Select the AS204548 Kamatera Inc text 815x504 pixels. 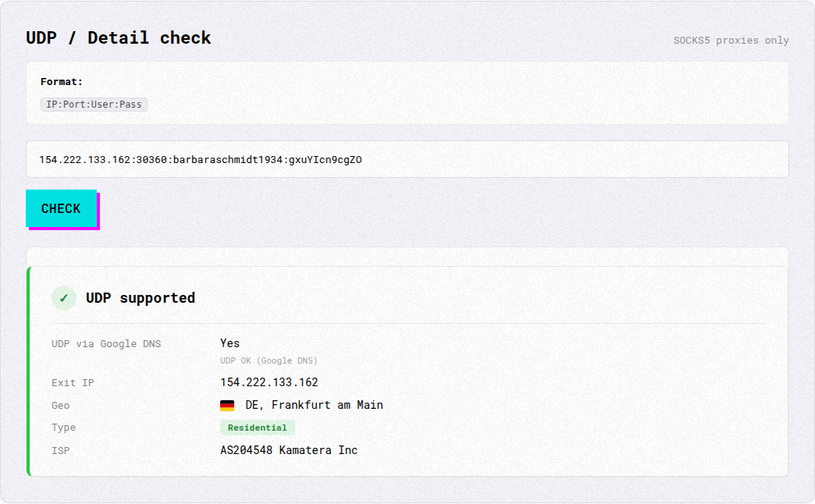(x=289, y=450)
